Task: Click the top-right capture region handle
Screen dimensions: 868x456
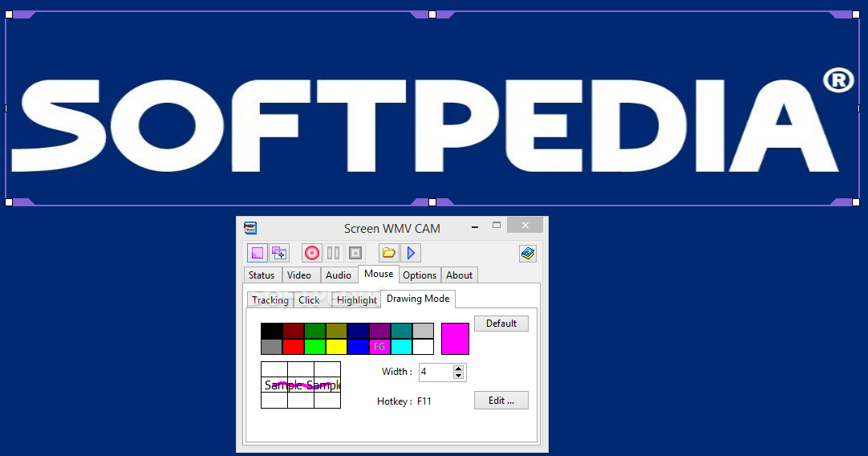Action: pyautogui.click(x=856, y=14)
